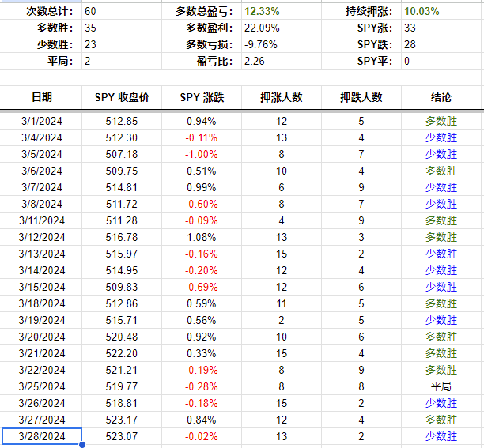Select the change cell 0.33%
Screen dimensions: 484x448
click(202, 353)
